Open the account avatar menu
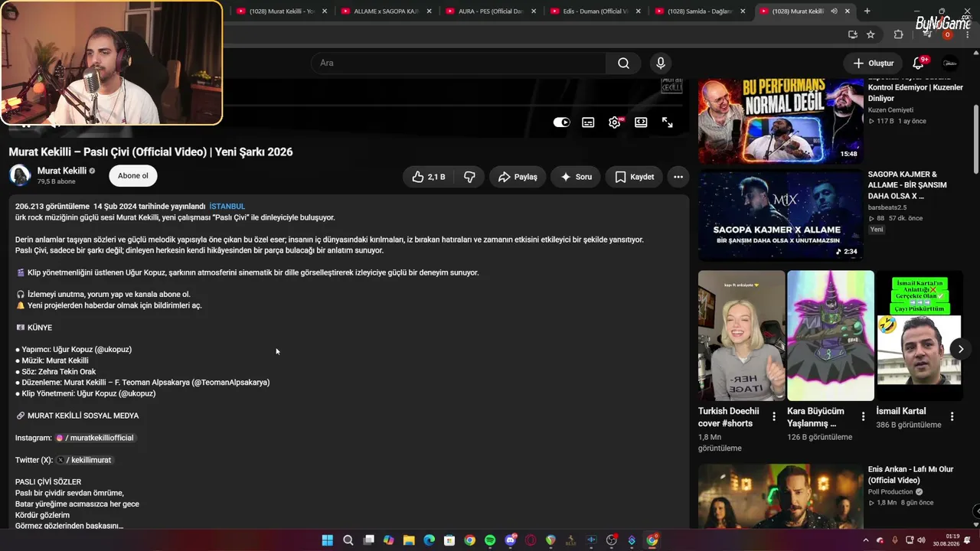This screenshot has width=980, height=551. 950,64
